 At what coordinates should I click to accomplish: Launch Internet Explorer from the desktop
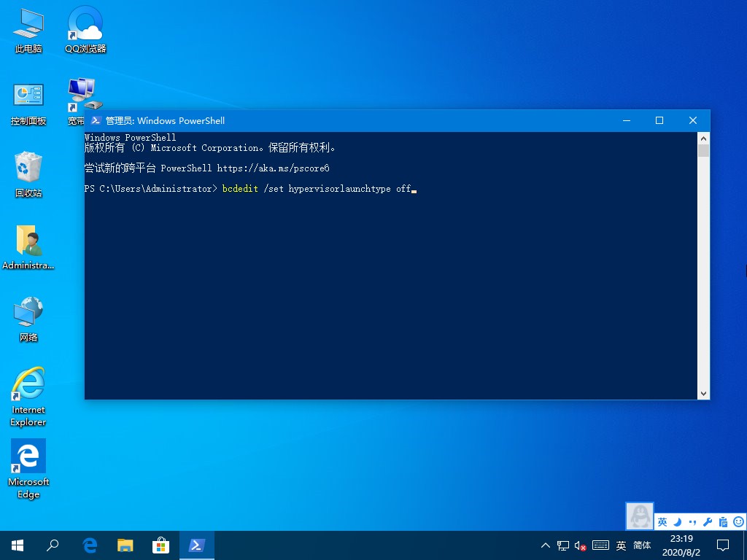click(x=28, y=383)
